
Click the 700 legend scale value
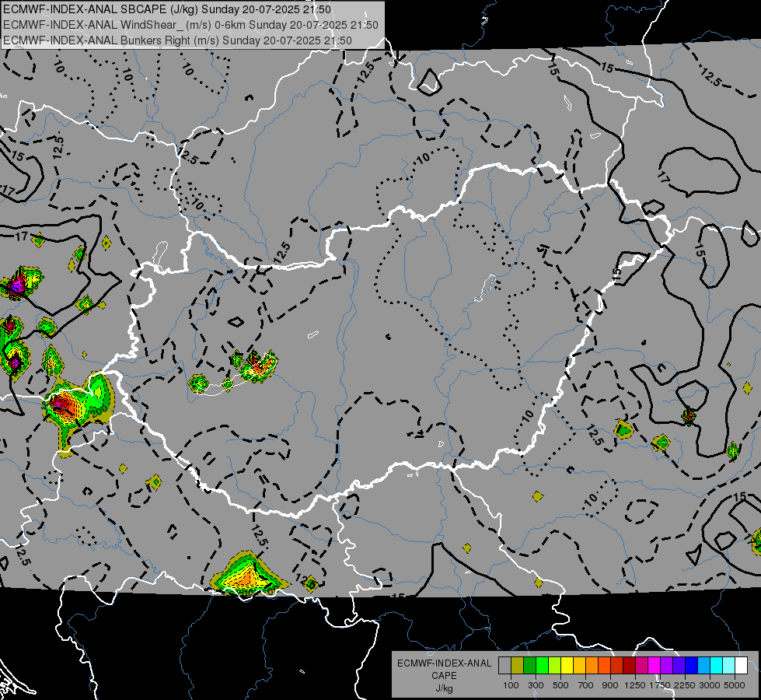(586, 685)
